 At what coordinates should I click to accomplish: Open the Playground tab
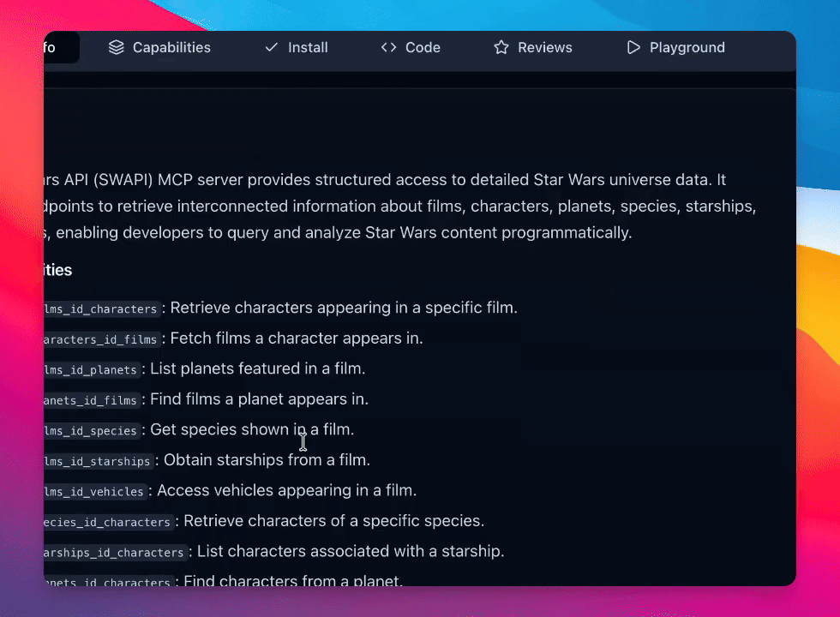point(676,48)
